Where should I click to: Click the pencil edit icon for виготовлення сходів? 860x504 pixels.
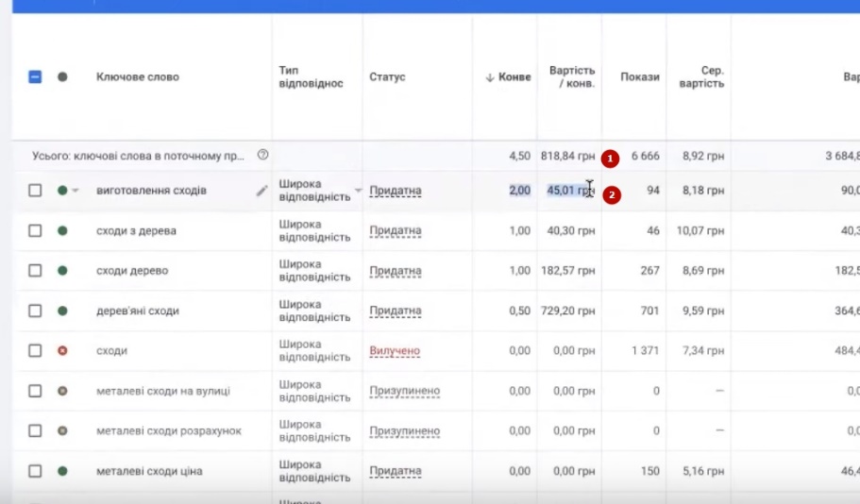(x=261, y=191)
